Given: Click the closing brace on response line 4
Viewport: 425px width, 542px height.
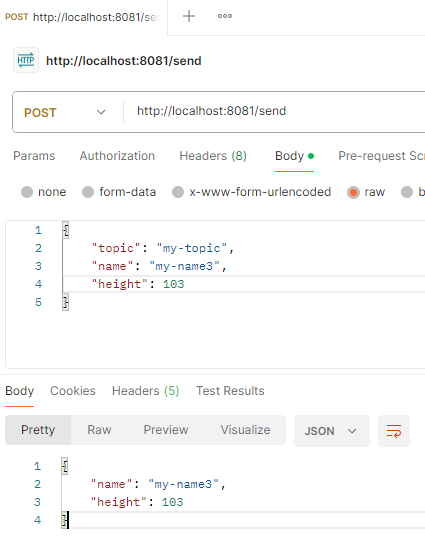Looking at the screenshot, I should [64, 520].
